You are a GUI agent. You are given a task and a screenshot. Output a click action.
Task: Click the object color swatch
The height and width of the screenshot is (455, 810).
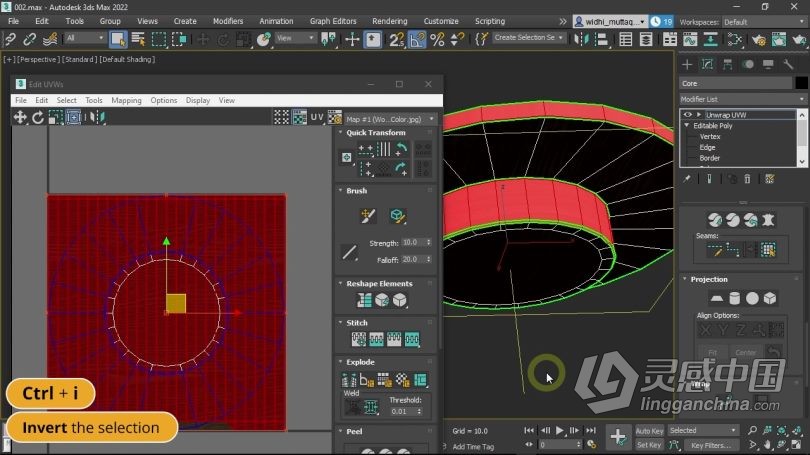(x=801, y=83)
